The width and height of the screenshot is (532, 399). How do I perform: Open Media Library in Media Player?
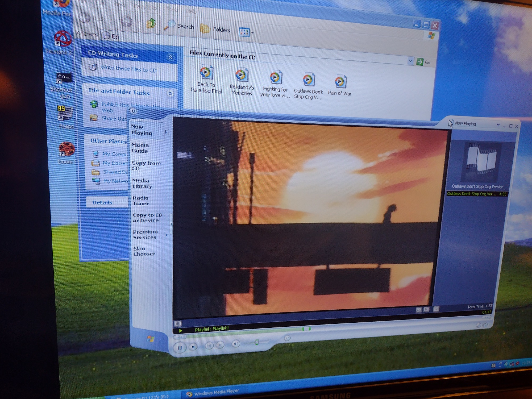click(x=142, y=183)
